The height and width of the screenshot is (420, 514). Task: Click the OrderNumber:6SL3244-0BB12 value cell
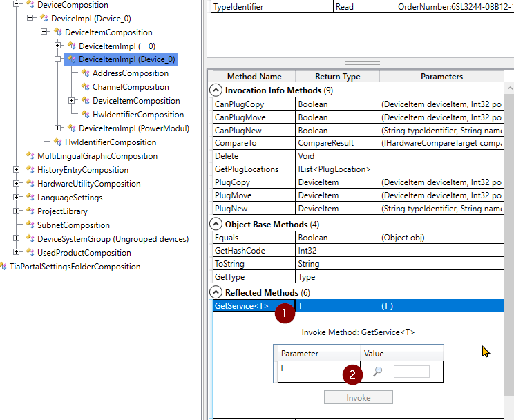tap(454, 6)
